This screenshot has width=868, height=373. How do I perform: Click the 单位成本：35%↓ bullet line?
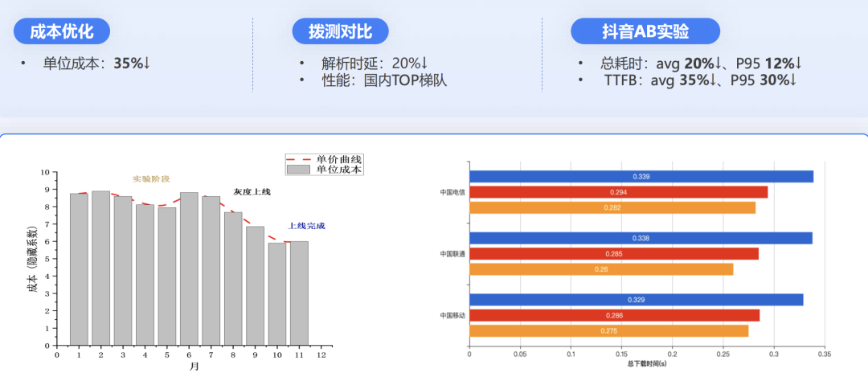coord(97,63)
